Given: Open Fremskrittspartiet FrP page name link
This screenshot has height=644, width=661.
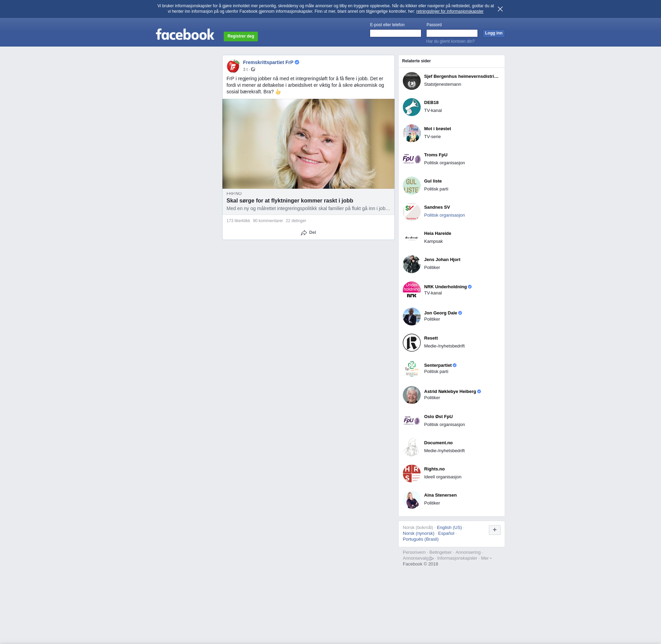Looking at the screenshot, I should click(x=268, y=62).
